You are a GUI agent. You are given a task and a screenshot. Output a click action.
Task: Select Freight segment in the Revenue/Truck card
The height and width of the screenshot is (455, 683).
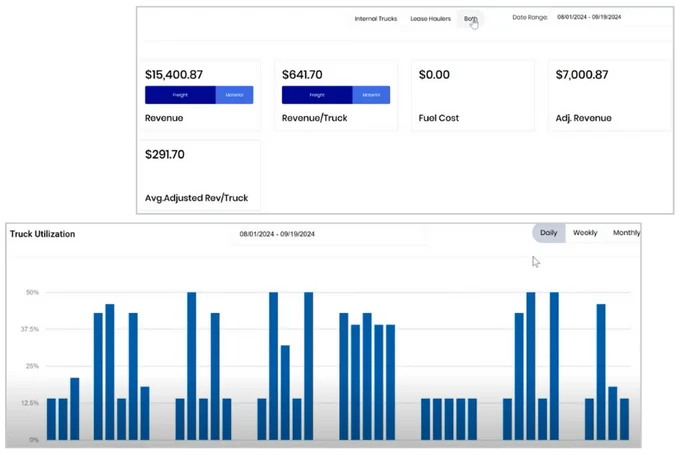click(317, 95)
